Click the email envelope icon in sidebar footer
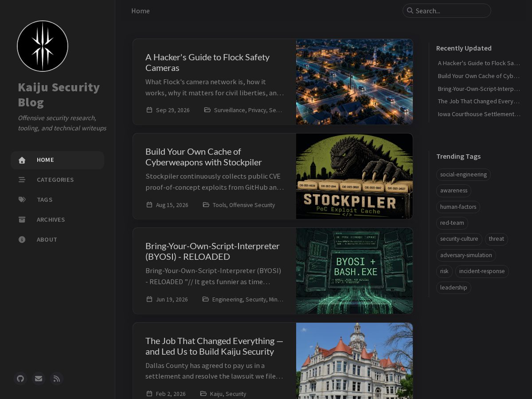This screenshot has height=399, width=532. pos(39,379)
